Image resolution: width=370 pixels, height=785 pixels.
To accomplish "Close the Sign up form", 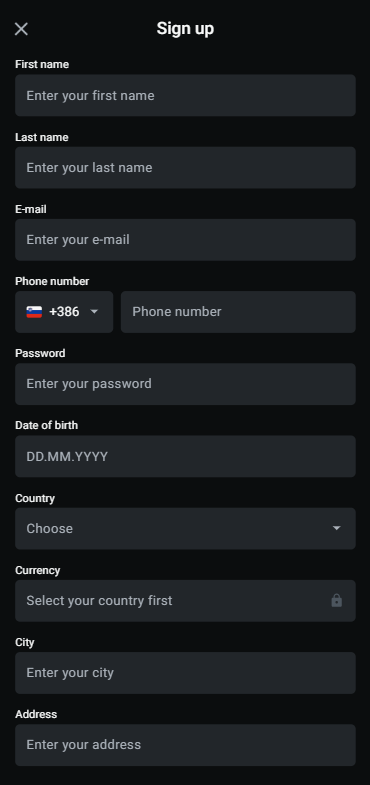I will [x=21, y=29].
